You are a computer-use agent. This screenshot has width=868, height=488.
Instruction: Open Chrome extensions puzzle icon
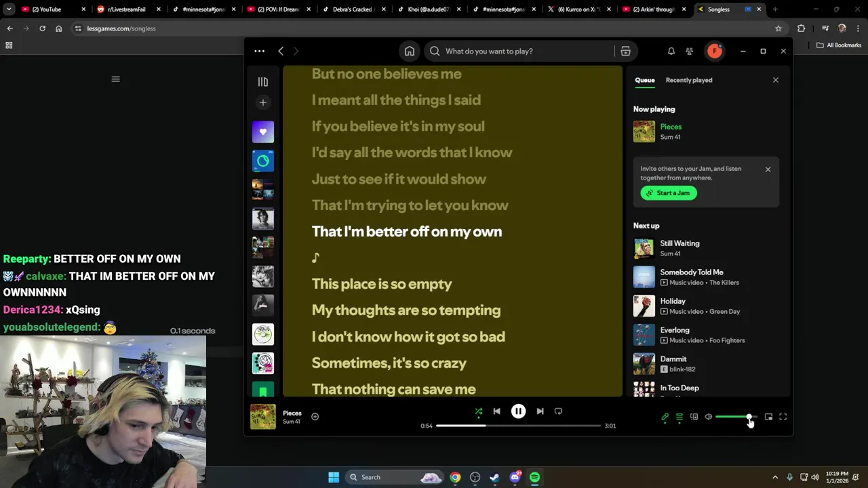pos(801,28)
